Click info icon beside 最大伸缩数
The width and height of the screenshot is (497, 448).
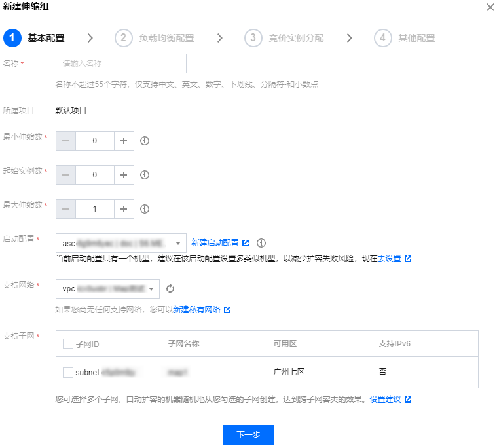click(145, 209)
